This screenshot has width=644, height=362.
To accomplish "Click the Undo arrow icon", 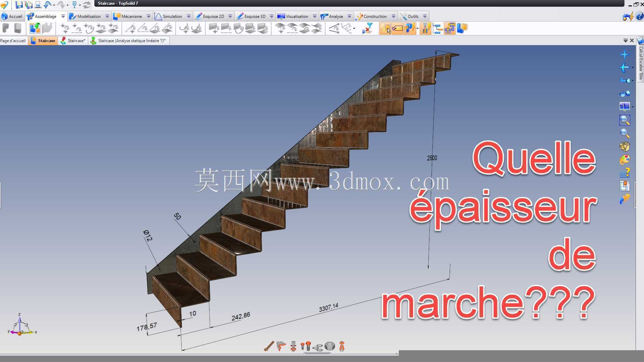I will 47,5.
